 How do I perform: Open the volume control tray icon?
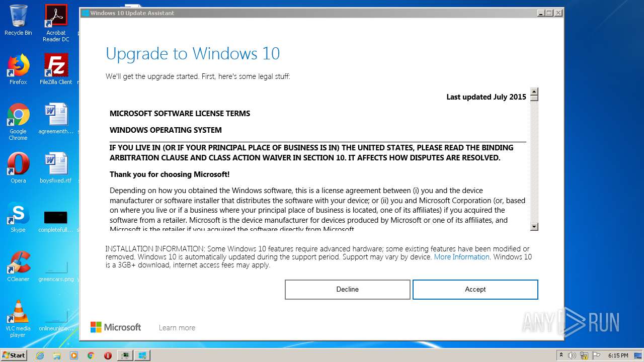[572, 355]
